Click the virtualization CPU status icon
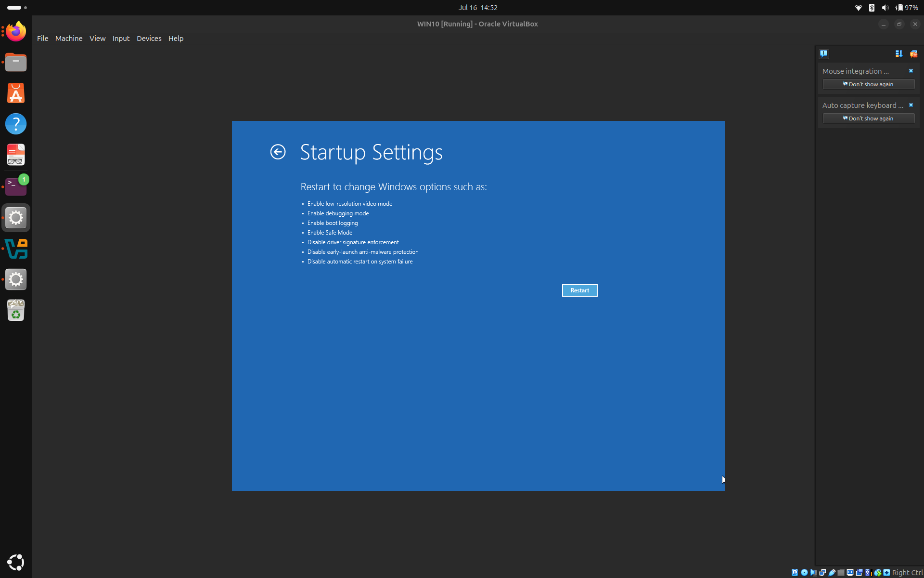This screenshot has height=578, width=924. click(868, 573)
